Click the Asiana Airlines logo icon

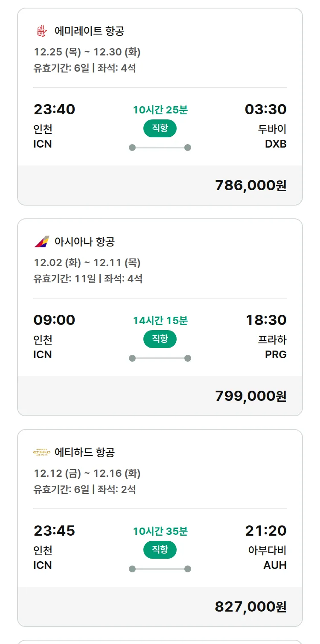42,242
